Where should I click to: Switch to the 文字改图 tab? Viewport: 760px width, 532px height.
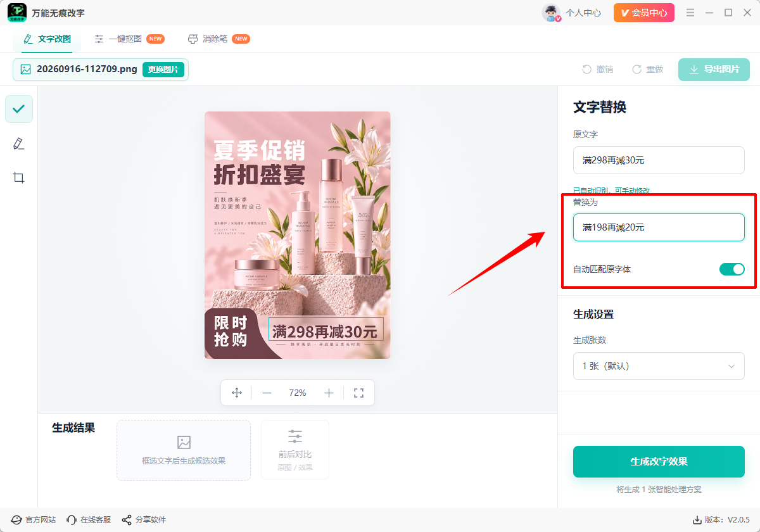coord(47,39)
